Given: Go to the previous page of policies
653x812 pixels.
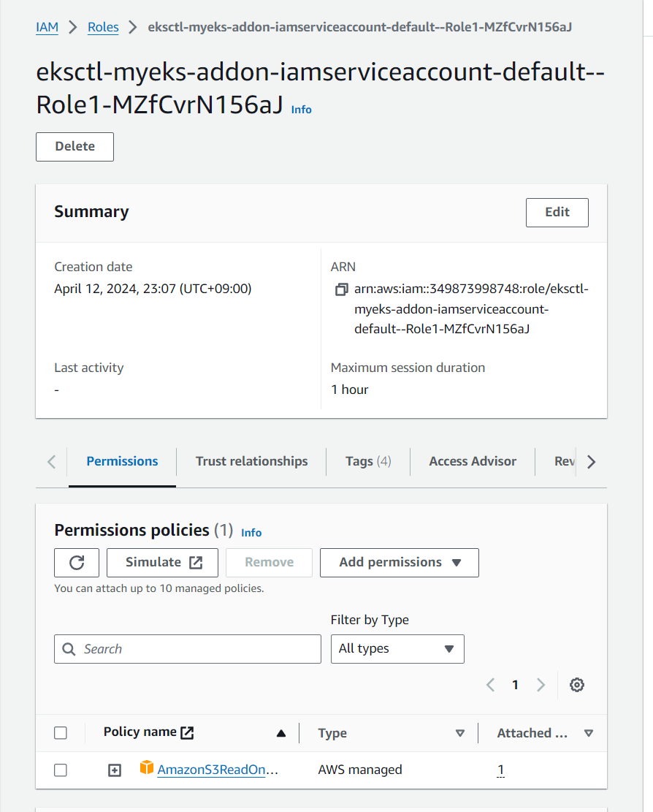Looking at the screenshot, I should coord(491,685).
